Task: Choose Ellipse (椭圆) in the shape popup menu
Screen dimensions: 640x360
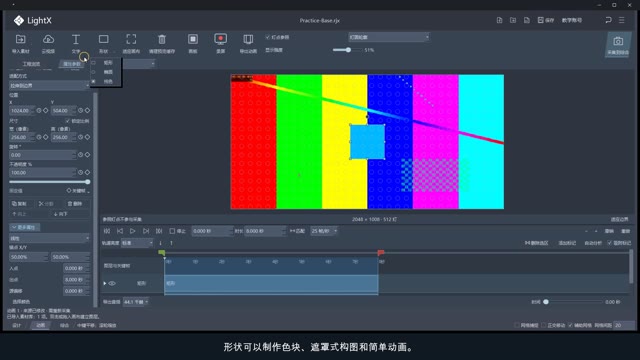Action: [108, 72]
